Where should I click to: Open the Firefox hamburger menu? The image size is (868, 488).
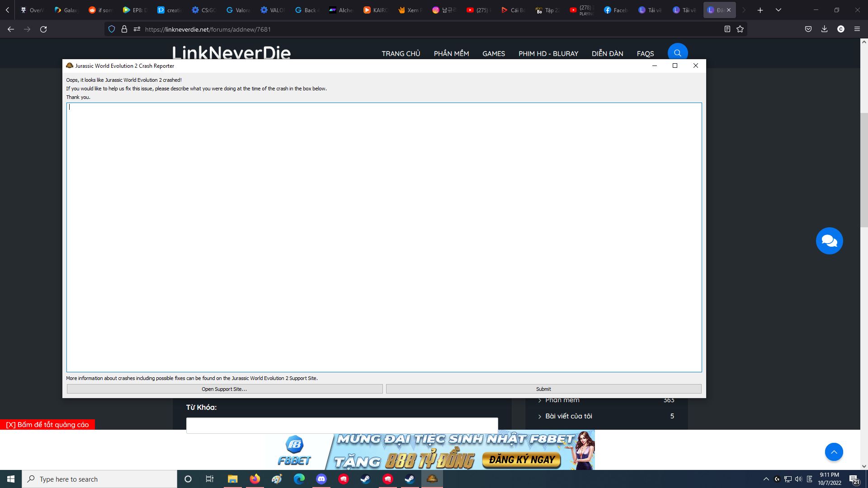point(857,29)
